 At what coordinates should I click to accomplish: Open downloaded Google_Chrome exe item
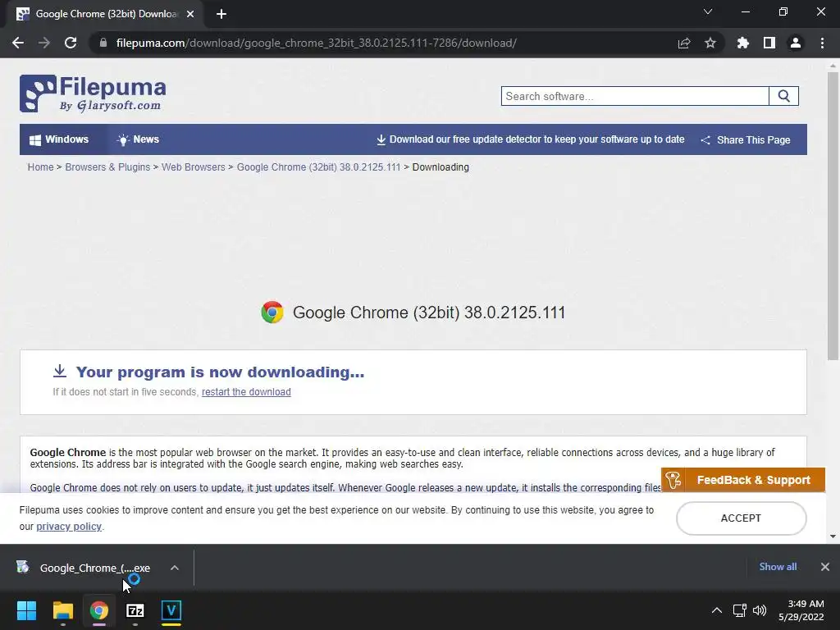(84, 568)
